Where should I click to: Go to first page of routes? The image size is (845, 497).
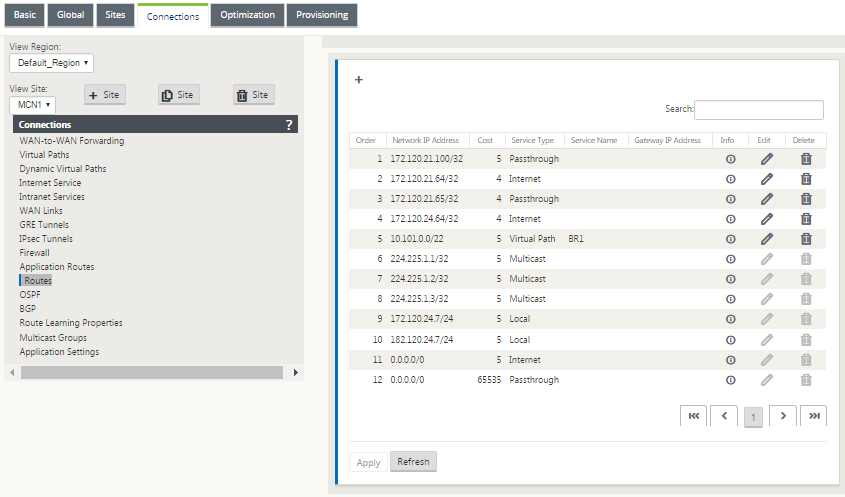coord(694,416)
